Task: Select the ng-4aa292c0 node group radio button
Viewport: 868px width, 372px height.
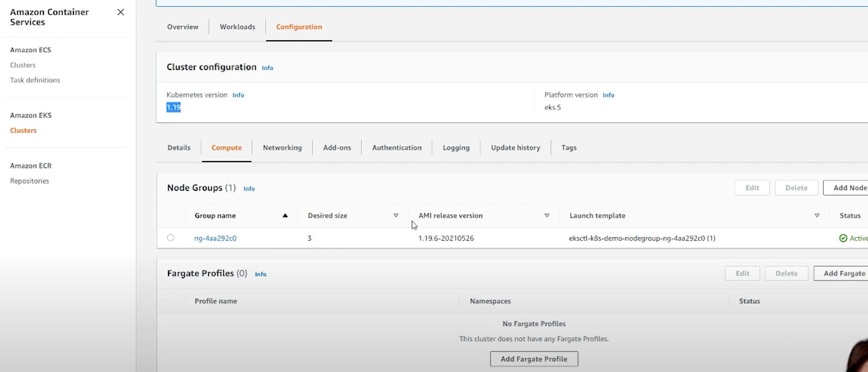Action: click(171, 238)
